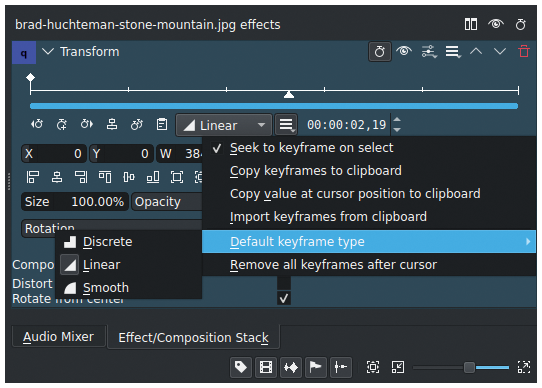Toggle the Transform effect eye icon
This screenshot has height=388, width=542.
pos(404,51)
